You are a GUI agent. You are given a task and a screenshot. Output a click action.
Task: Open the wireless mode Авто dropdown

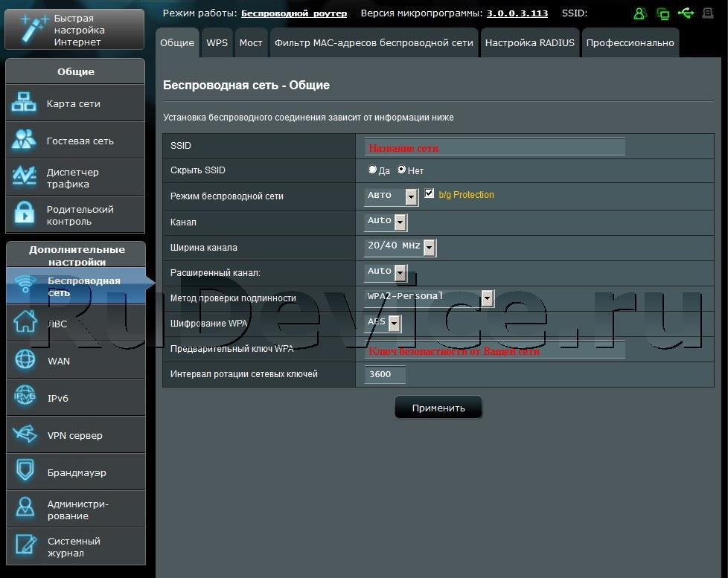392,196
